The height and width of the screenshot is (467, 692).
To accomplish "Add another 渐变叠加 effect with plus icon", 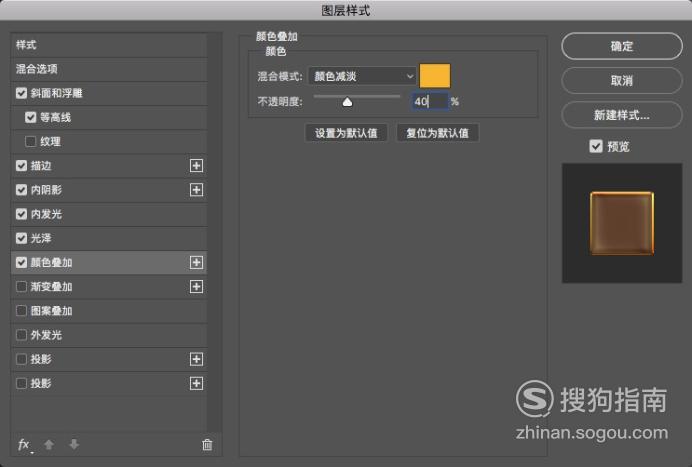I will pyautogui.click(x=196, y=287).
